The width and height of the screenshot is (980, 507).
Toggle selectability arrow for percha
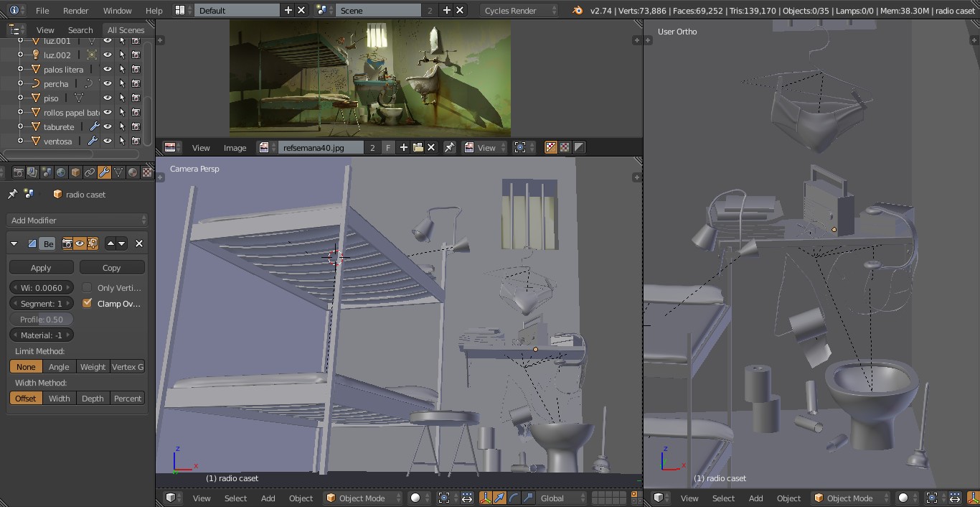122,83
